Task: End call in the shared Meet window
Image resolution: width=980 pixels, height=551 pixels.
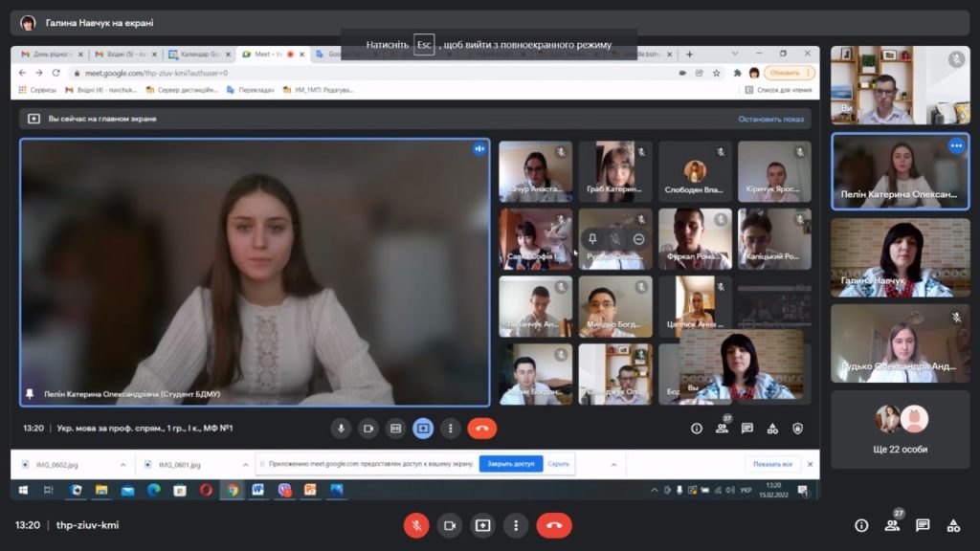Action: click(482, 429)
